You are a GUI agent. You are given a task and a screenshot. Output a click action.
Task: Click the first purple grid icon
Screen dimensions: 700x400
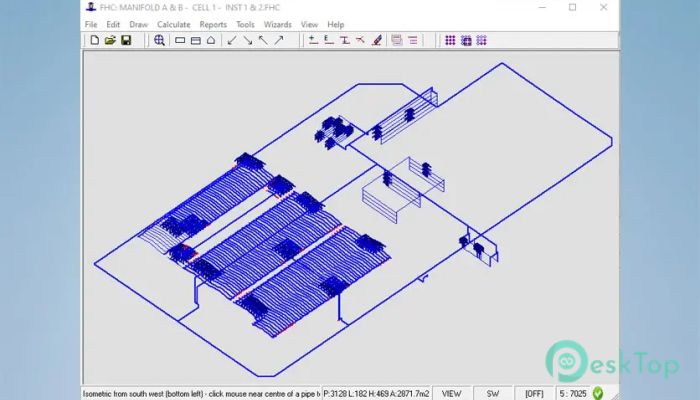pos(450,41)
